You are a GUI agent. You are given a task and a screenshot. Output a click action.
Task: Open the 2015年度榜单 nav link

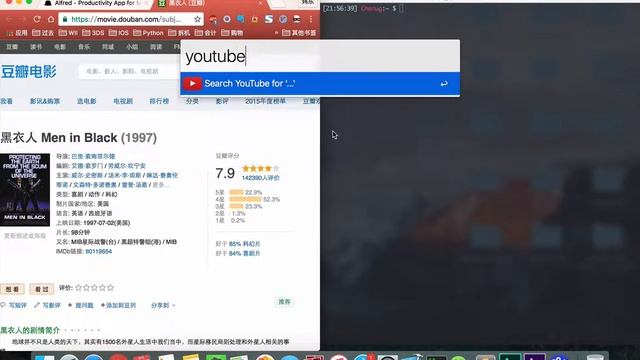point(265,101)
